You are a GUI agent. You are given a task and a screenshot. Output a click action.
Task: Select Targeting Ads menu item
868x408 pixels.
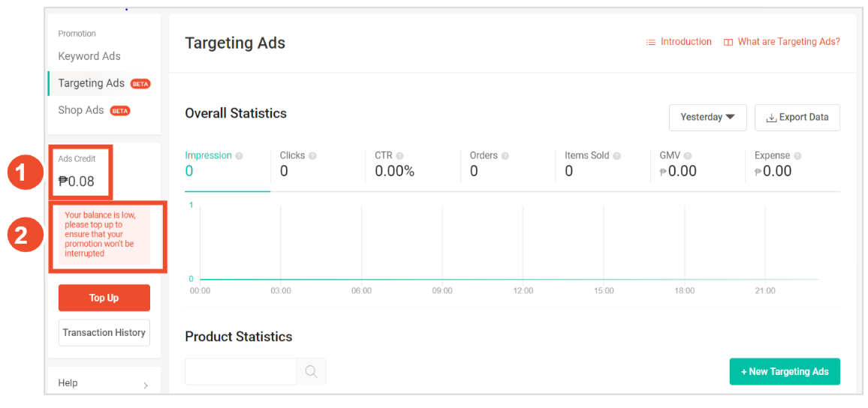92,83
